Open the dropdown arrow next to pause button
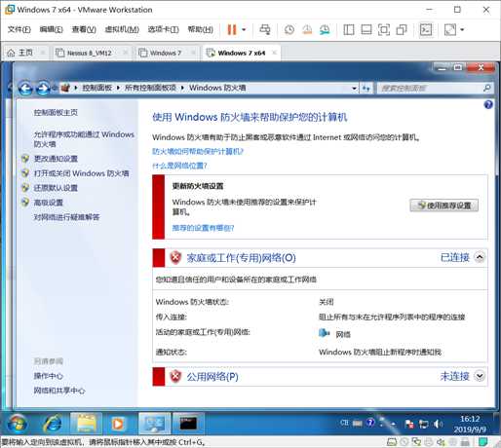Viewport: 501px width, 448px height. (244, 30)
